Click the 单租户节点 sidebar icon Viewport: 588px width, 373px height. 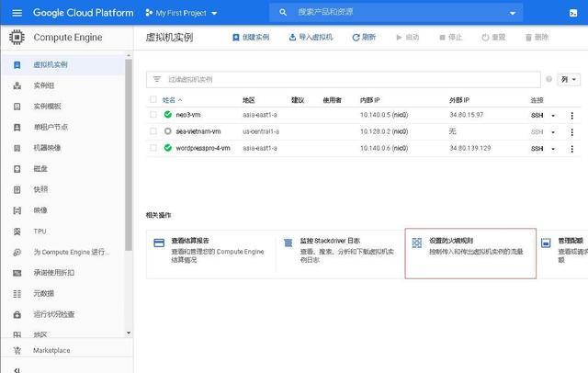point(17,127)
